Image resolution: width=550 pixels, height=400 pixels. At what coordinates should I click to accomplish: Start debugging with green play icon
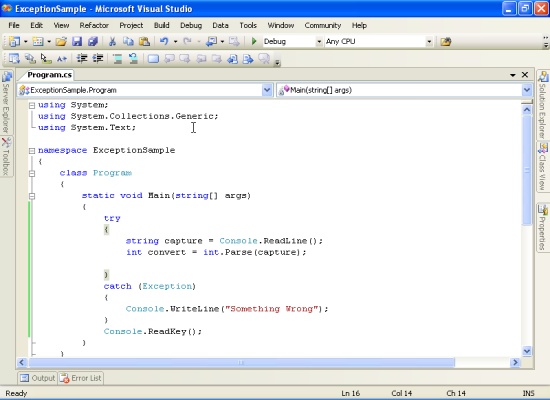click(254, 41)
